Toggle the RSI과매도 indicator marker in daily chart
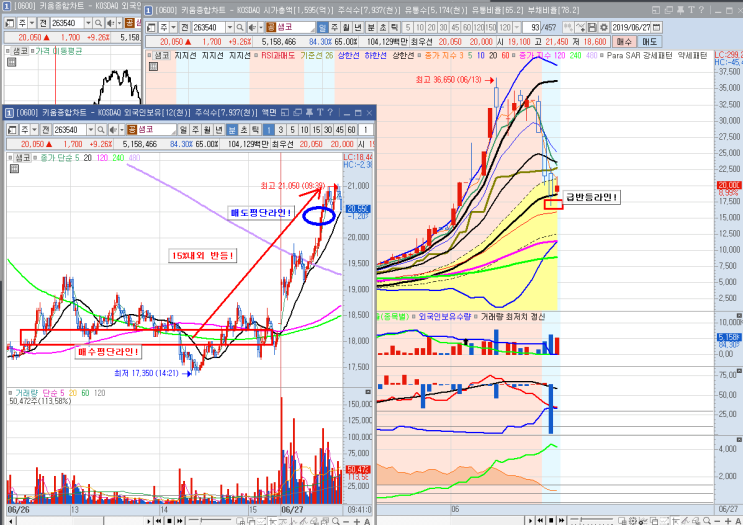Viewport: 743px width, 525px height. tap(256, 55)
